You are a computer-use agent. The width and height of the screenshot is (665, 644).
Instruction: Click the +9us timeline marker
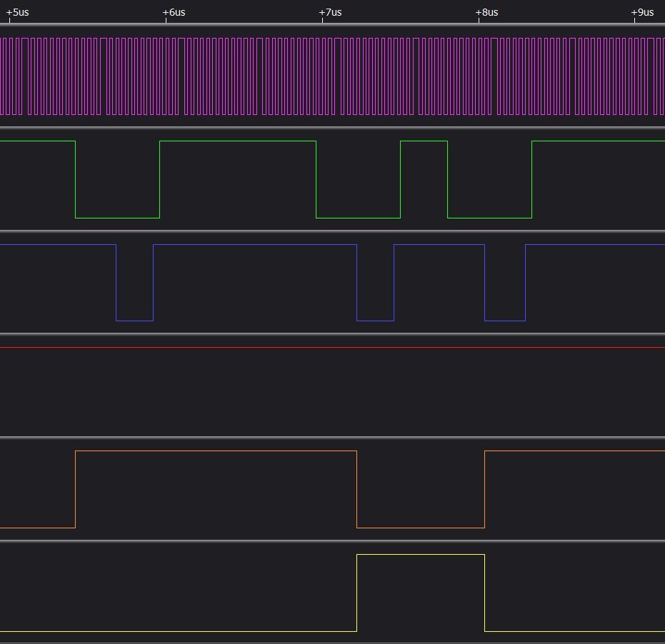tap(643, 12)
